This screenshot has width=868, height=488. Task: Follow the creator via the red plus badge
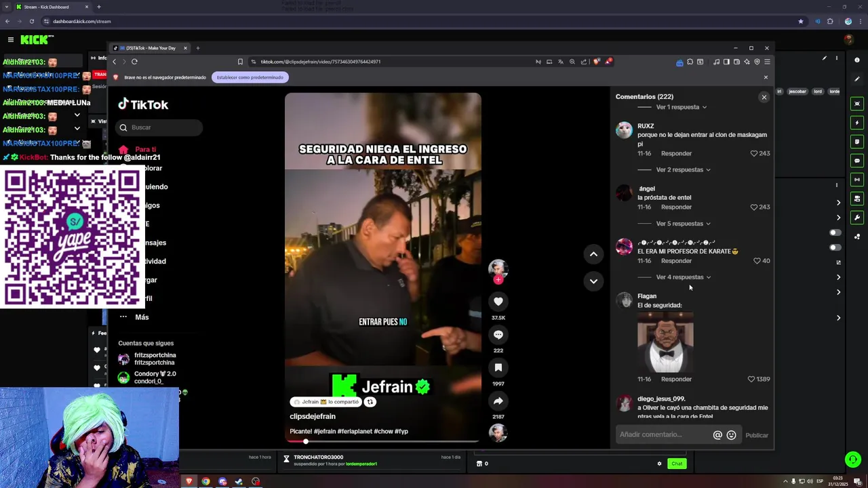(x=498, y=279)
